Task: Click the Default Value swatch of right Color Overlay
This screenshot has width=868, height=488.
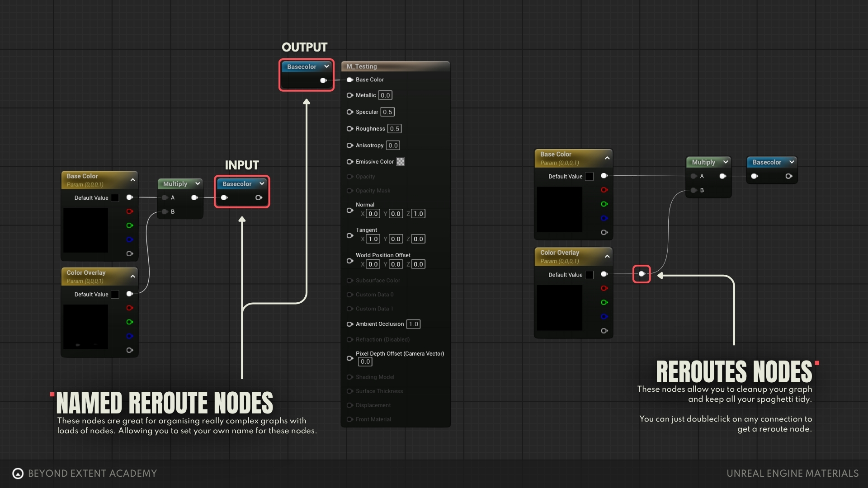Action: coord(589,275)
